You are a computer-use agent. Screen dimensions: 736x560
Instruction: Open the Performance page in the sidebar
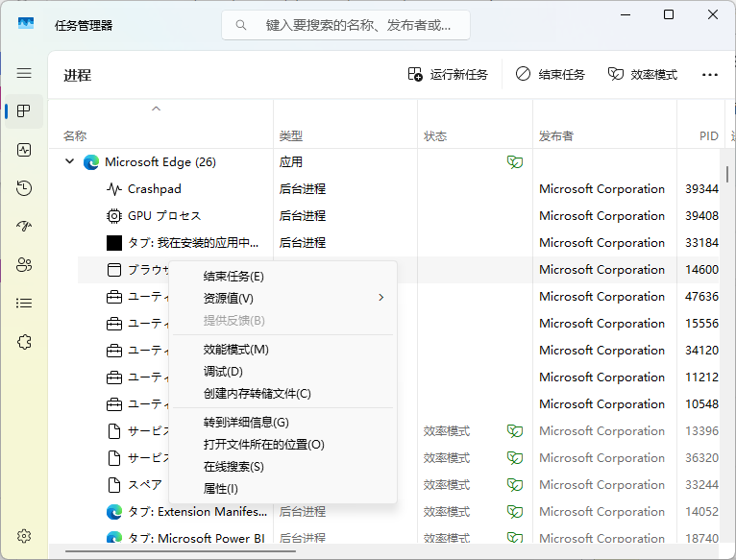pos(24,150)
